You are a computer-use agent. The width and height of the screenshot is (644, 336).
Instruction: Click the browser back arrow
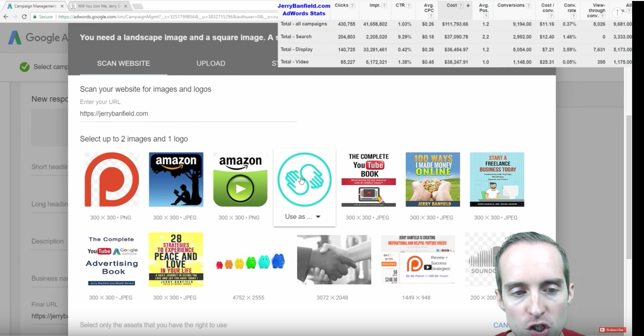5,16
